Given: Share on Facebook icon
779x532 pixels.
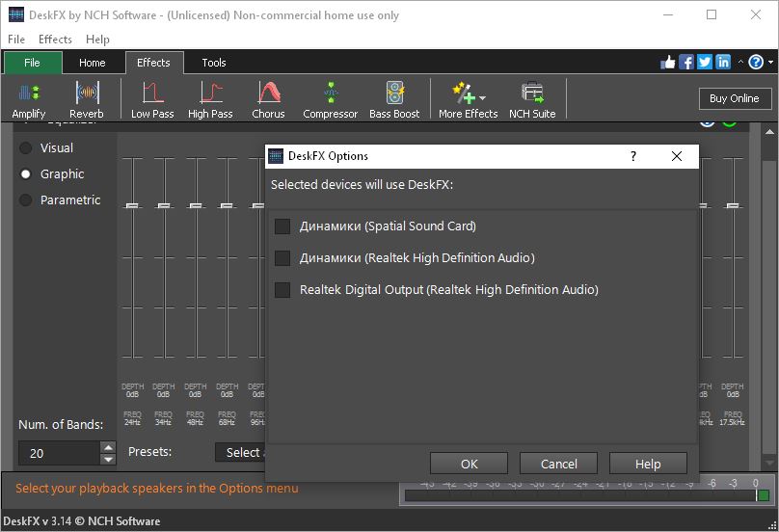Looking at the screenshot, I should click(686, 62).
